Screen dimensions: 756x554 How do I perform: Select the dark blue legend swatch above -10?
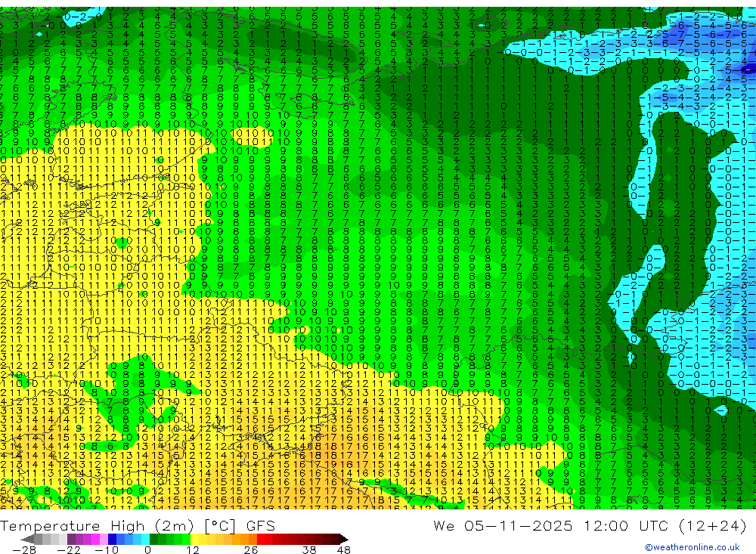[x=112, y=539]
